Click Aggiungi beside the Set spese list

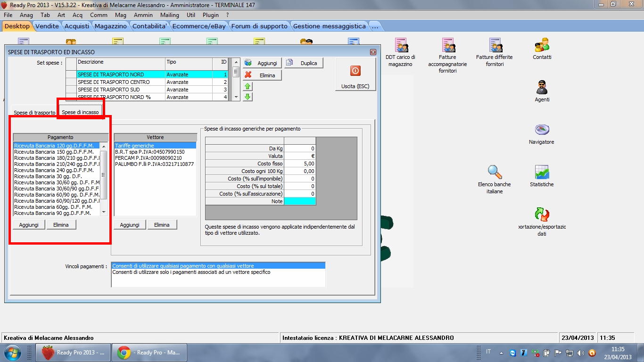(x=263, y=63)
